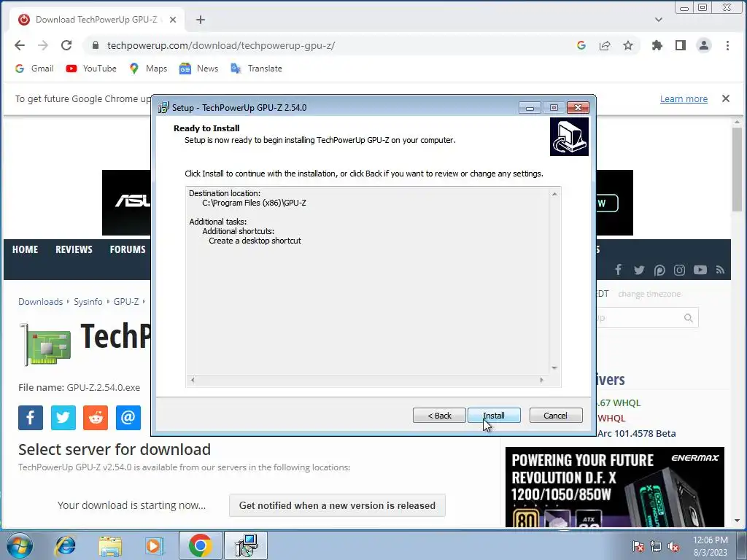Click the site search magnifier icon
Viewport: 747px width, 560px height.
coord(689,318)
